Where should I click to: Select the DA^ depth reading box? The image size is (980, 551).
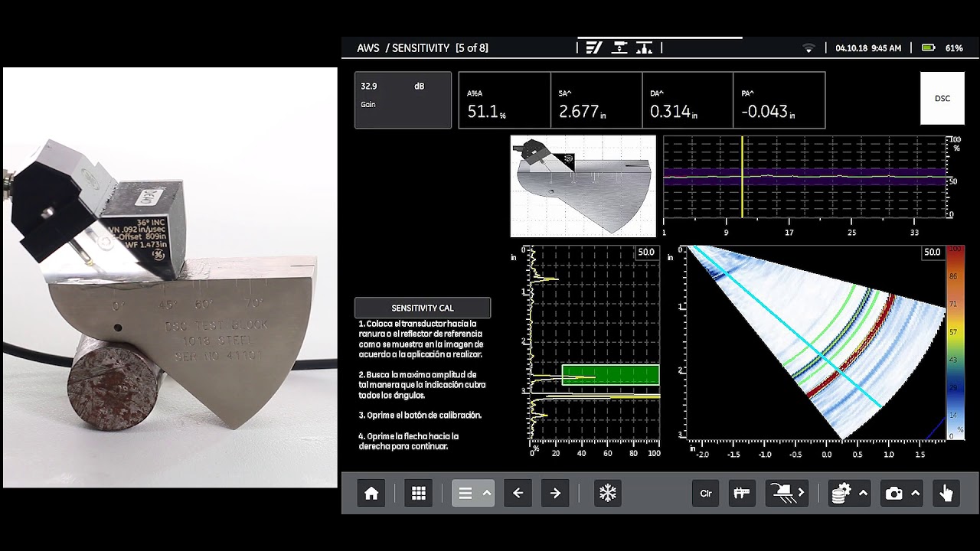click(688, 100)
